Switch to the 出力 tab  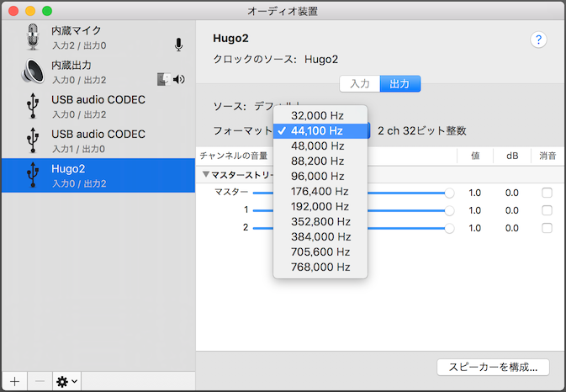400,84
